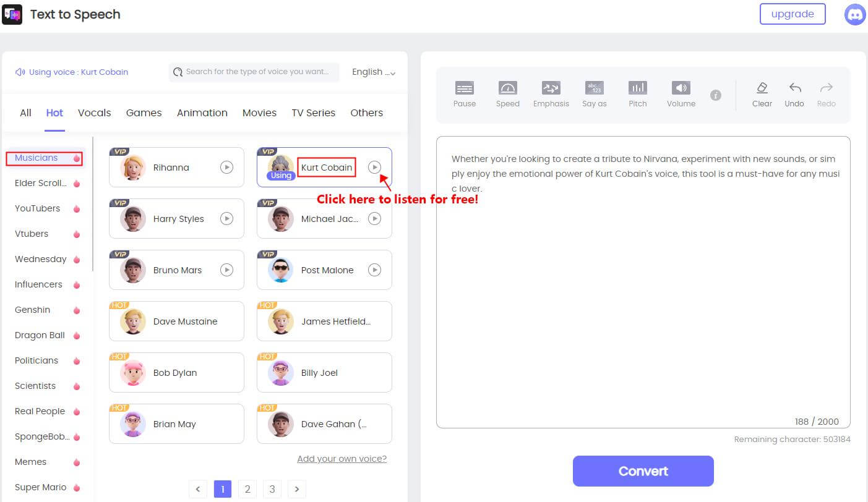Open the Volume tool
Viewport: 868px width, 502px height.
pos(681,95)
